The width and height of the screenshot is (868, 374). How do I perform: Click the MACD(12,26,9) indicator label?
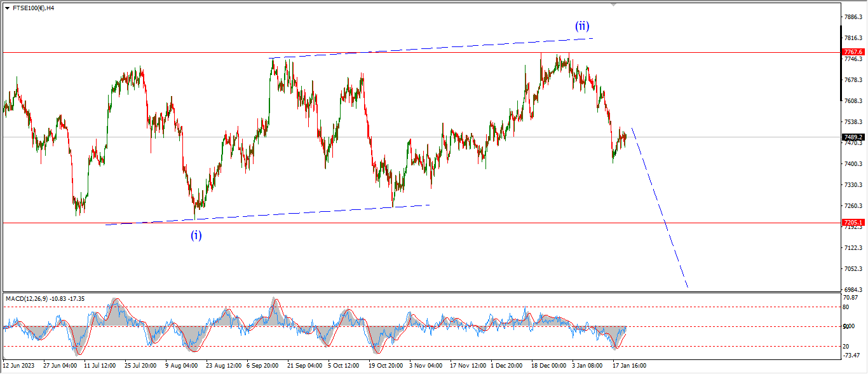[x=39, y=298]
